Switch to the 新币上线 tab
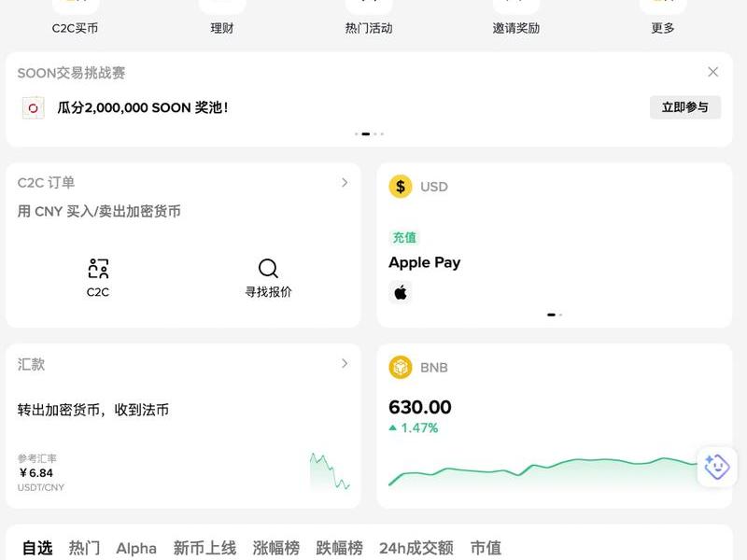Screen dimensions: 747x560 [x=204, y=548]
